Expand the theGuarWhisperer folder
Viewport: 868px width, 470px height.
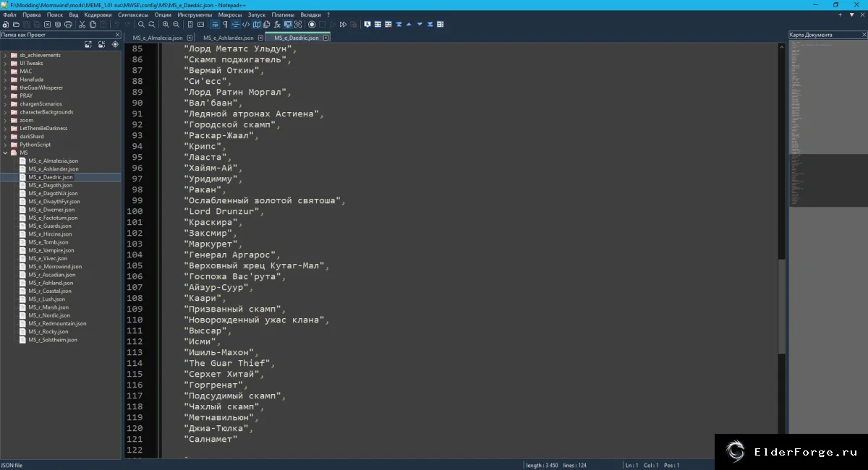5,87
